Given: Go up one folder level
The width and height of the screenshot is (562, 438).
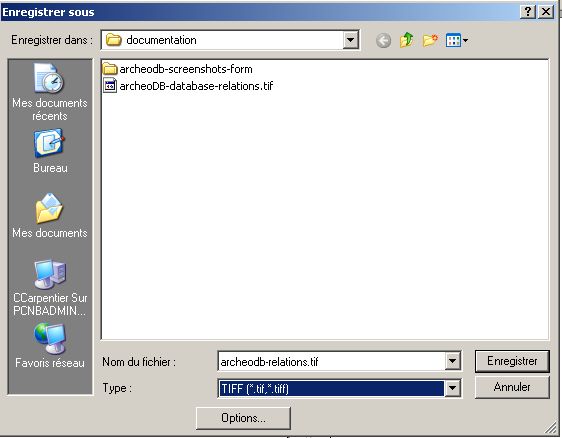Looking at the screenshot, I should coord(406,40).
